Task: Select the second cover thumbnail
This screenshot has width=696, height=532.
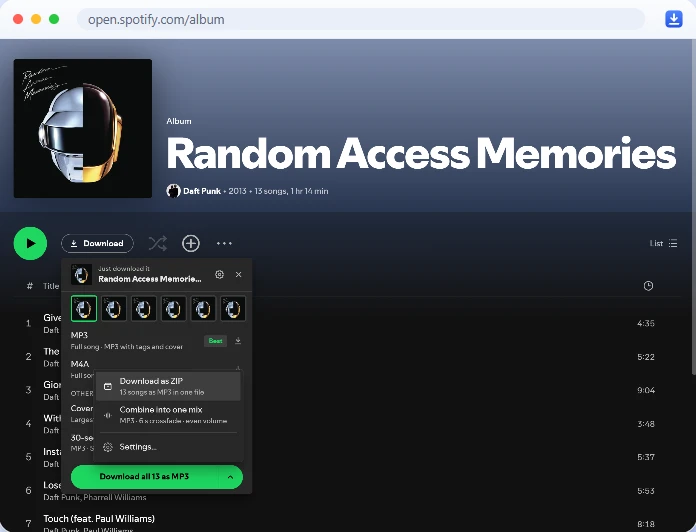Action: point(114,308)
